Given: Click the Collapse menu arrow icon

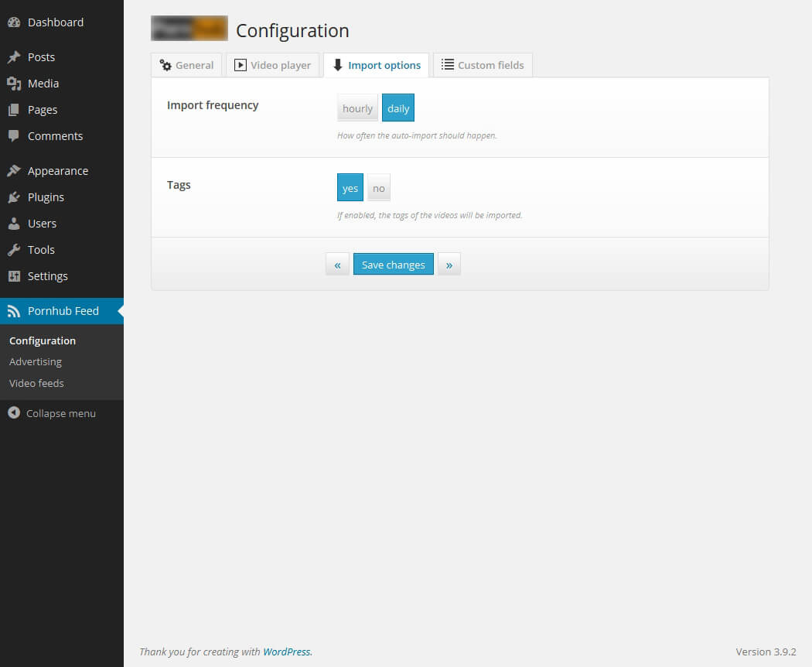Looking at the screenshot, I should pyautogui.click(x=14, y=413).
